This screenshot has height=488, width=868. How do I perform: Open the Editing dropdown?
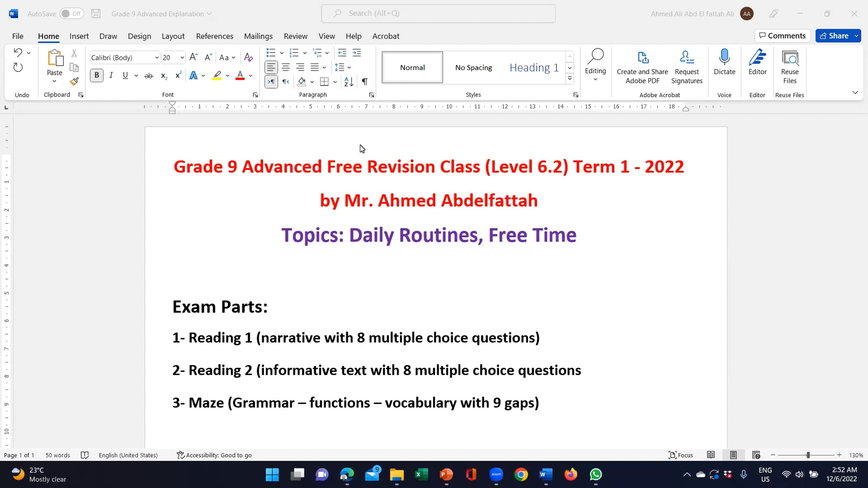coord(595,66)
